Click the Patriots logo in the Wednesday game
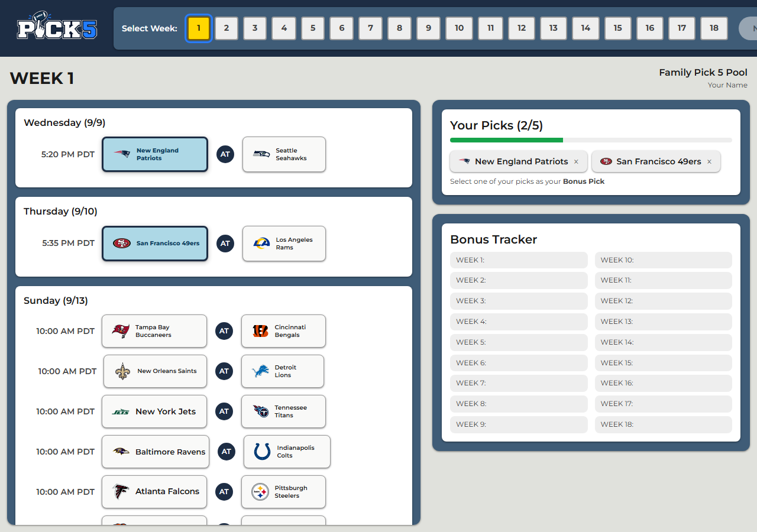The height and width of the screenshot is (532, 757). [x=122, y=154]
